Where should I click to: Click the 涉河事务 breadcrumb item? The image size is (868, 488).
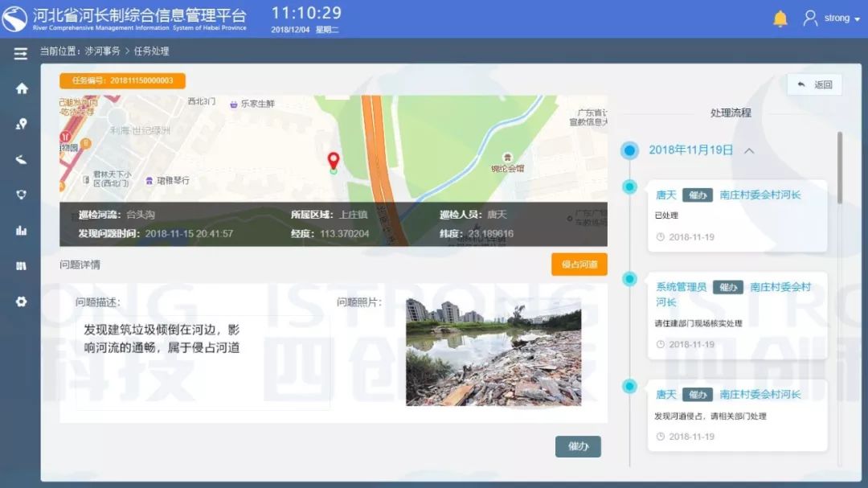(x=102, y=51)
